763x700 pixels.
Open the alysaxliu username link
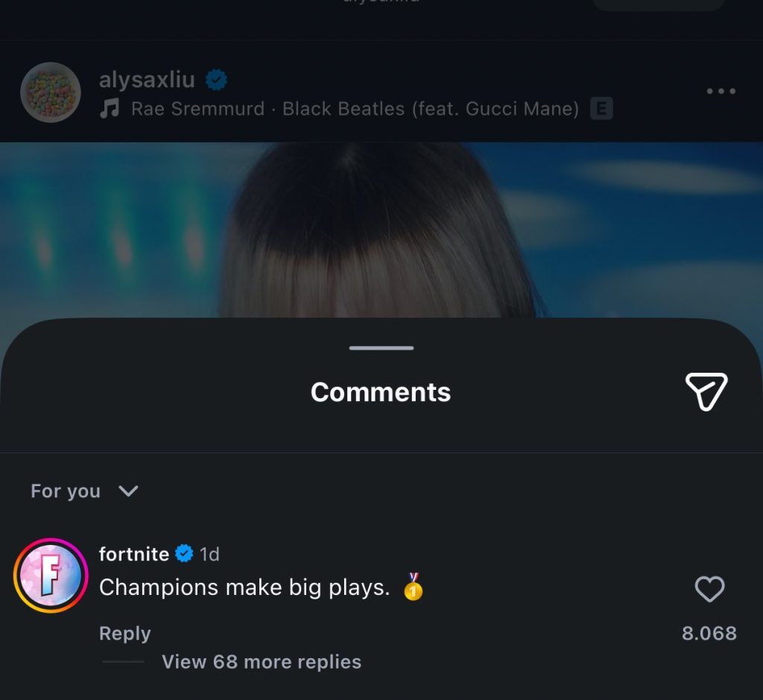click(147, 79)
